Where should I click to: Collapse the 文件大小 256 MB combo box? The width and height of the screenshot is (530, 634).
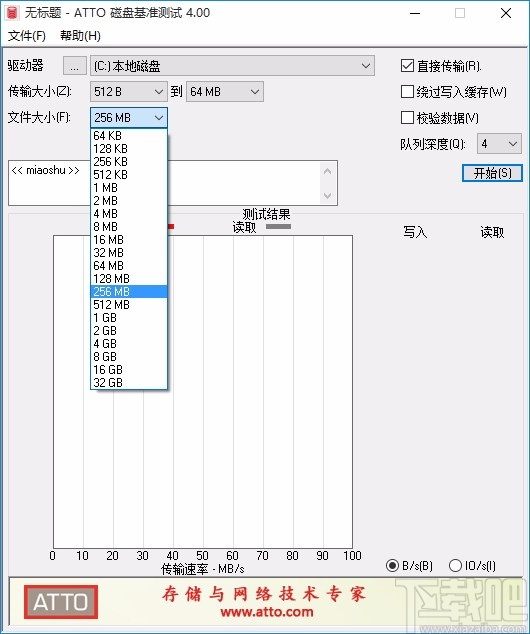129,118
